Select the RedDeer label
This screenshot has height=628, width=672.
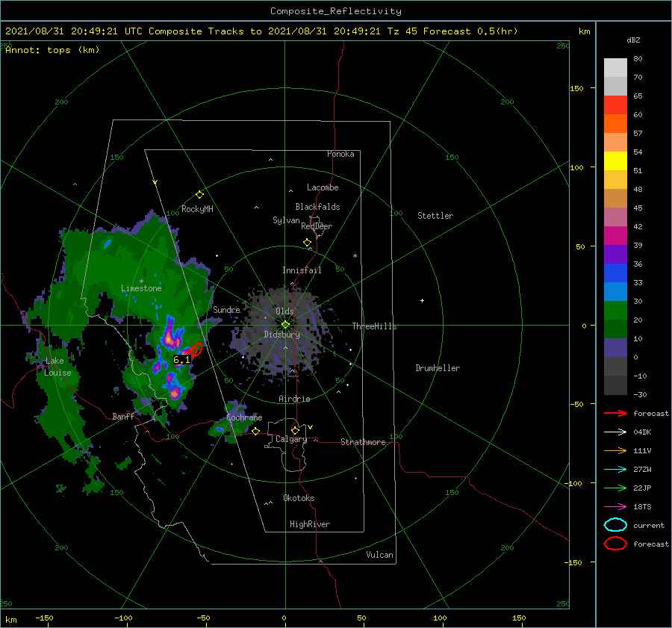(x=317, y=226)
